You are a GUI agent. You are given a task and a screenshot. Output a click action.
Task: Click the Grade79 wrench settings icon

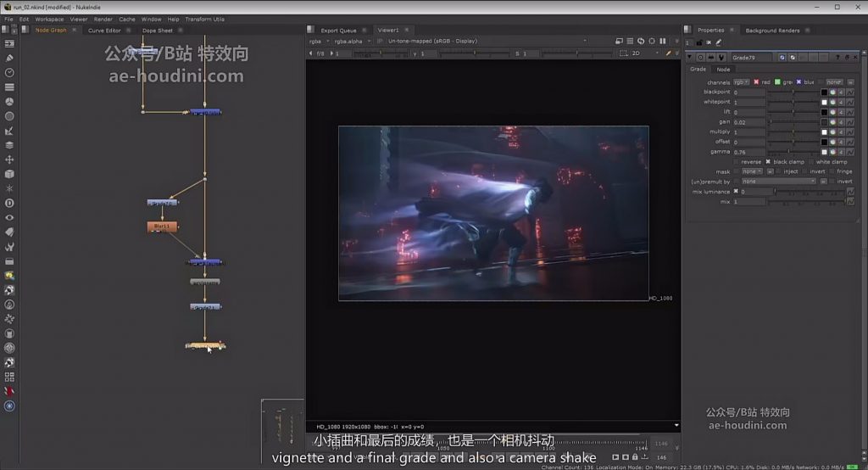click(721, 57)
